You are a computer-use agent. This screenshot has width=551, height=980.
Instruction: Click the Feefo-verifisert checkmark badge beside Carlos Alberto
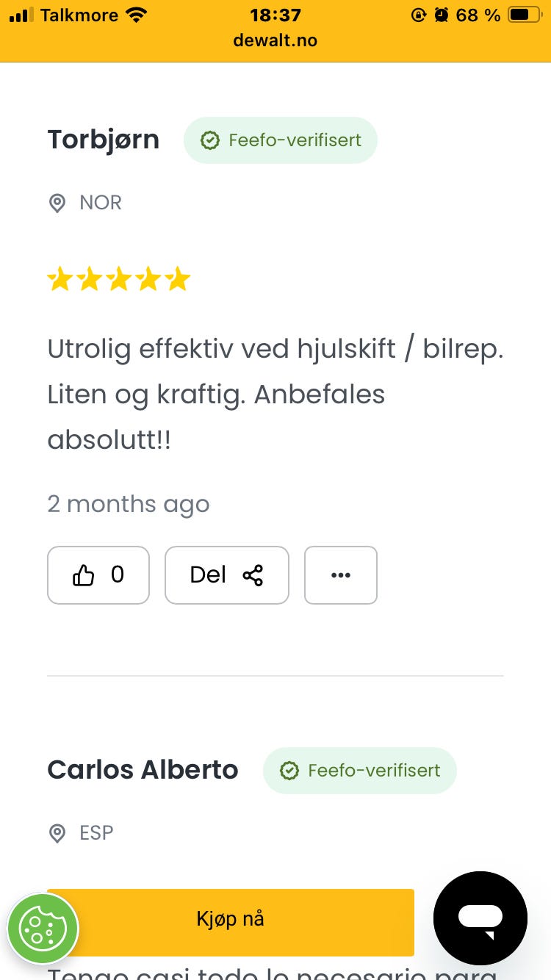[x=289, y=770]
